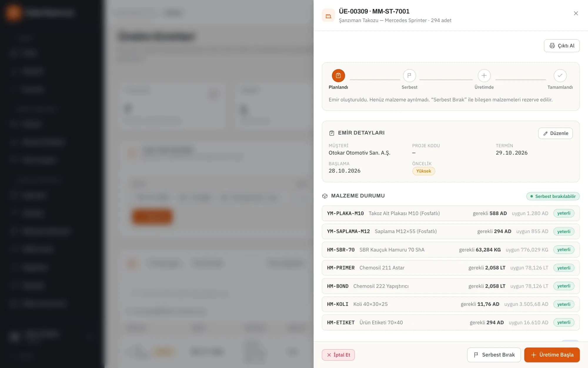
Task: Click the Malzeme Durumu box icon
Action: pos(325,196)
